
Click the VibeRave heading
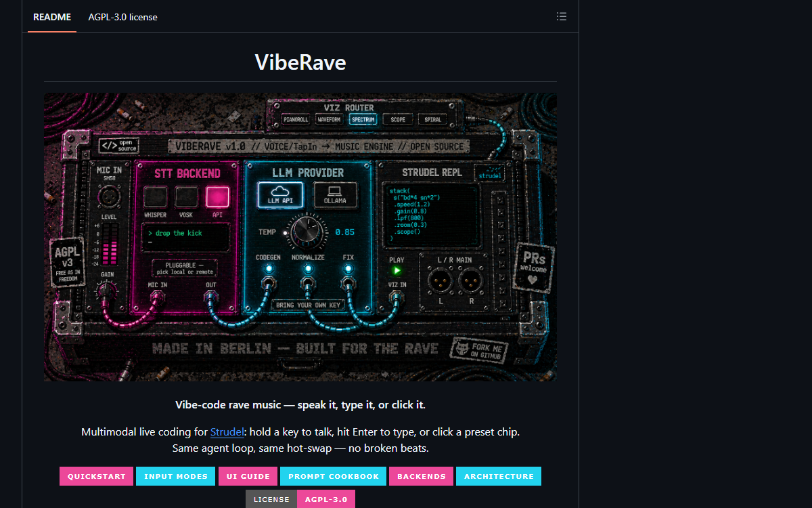[300, 62]
